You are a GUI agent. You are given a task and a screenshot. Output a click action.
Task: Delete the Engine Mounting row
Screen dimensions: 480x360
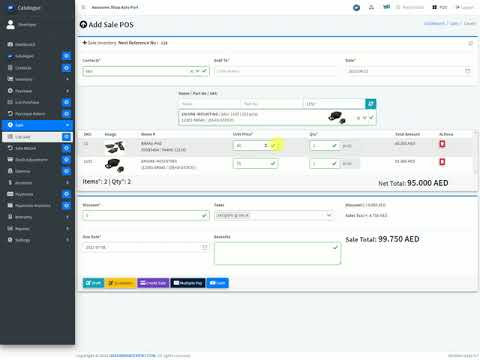click(442, 162)
